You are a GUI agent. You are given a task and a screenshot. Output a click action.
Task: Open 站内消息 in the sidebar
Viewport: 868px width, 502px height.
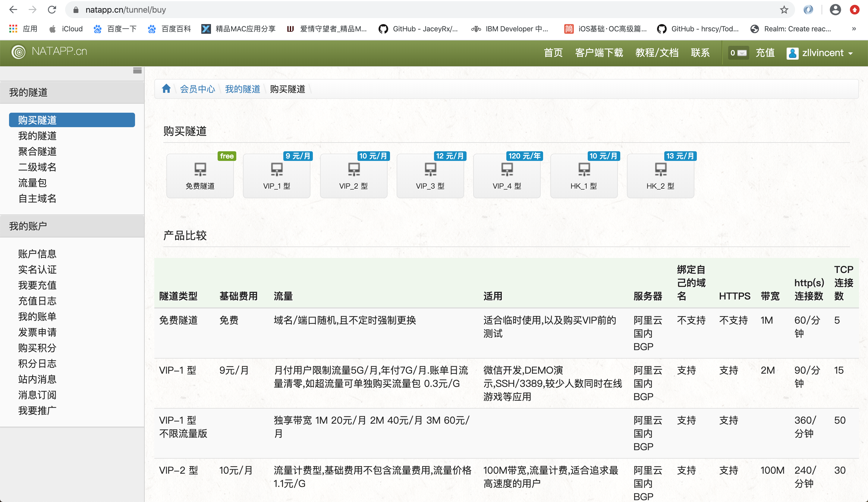(x=37, y=379)
